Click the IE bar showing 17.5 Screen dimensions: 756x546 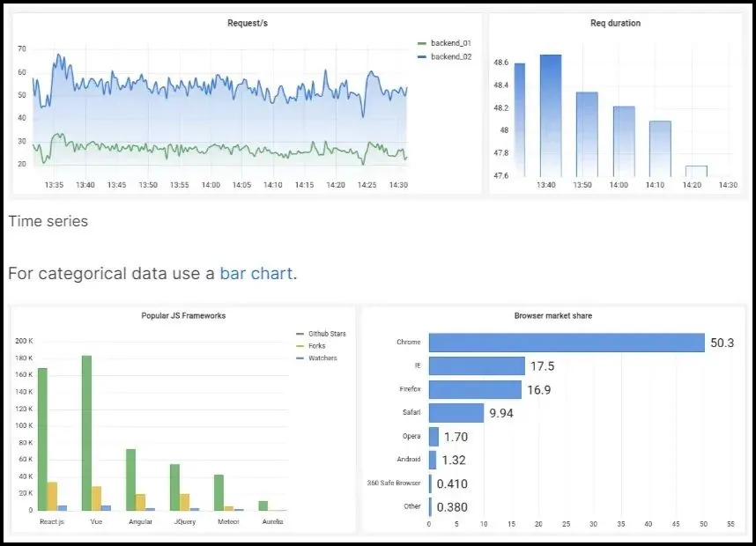[477, 365]
